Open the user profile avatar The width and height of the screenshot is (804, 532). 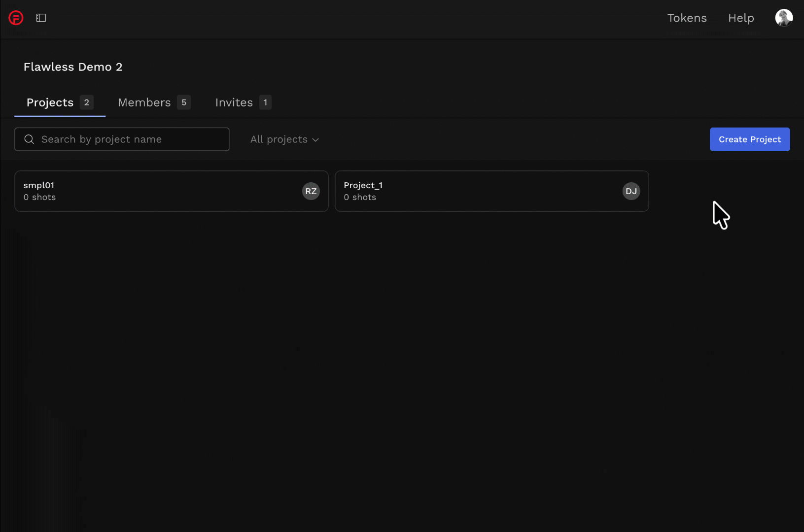(x=784, y=18)
